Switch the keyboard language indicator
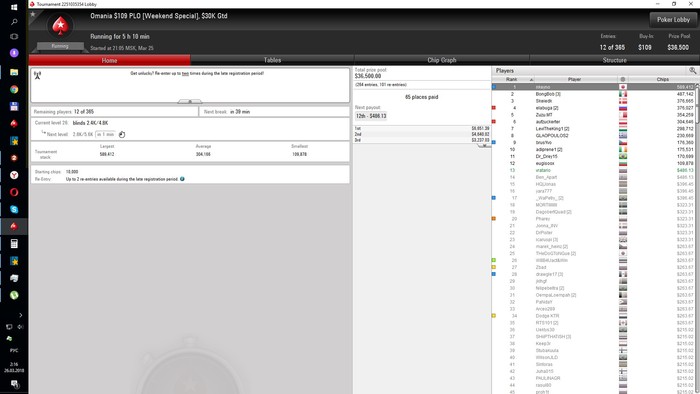 tap(14, 351)
